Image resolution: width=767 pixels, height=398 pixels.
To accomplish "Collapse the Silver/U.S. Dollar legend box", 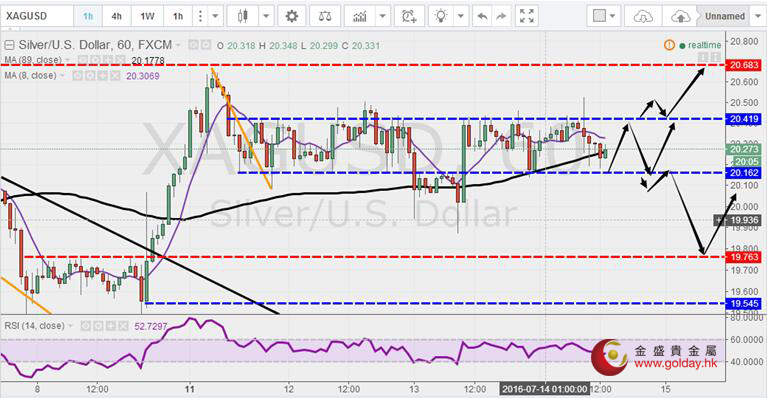I will coord(9,45).
